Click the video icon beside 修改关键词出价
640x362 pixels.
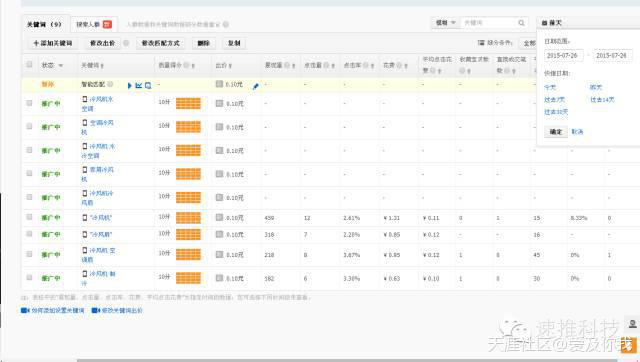point(96,311)
